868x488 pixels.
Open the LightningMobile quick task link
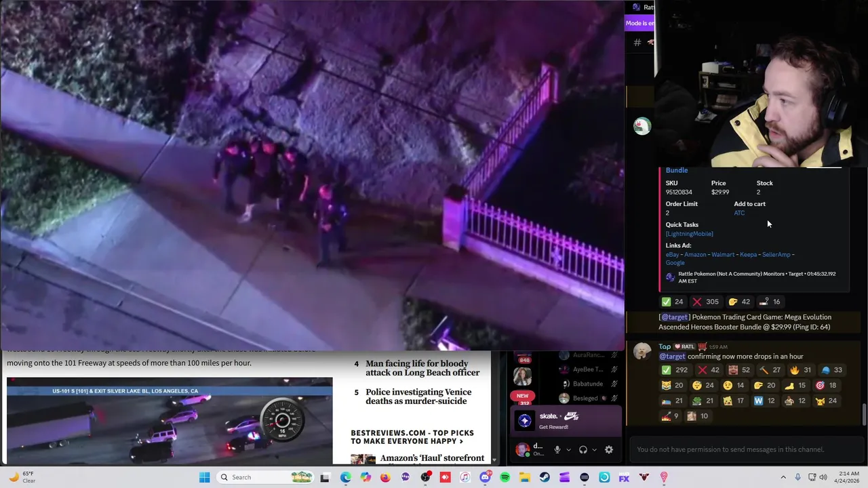pyautogui.click(x=689, y=234)
